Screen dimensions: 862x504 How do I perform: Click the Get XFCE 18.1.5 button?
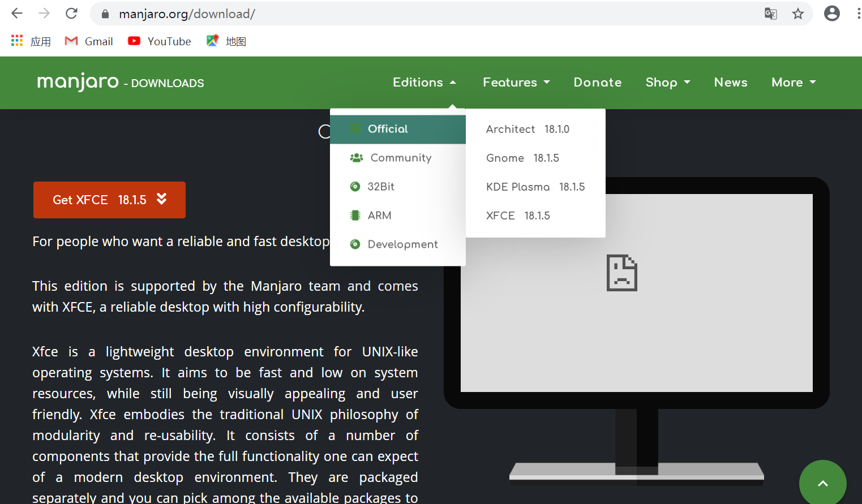[109, 200]
